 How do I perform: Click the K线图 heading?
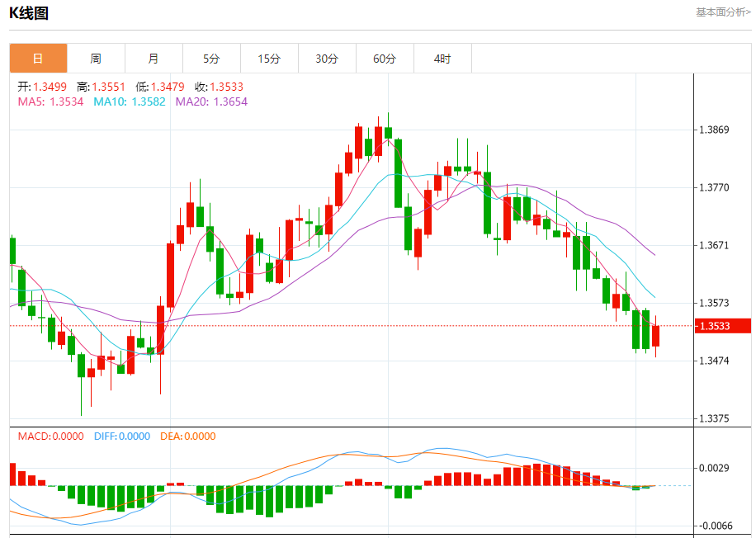[29, 13]
